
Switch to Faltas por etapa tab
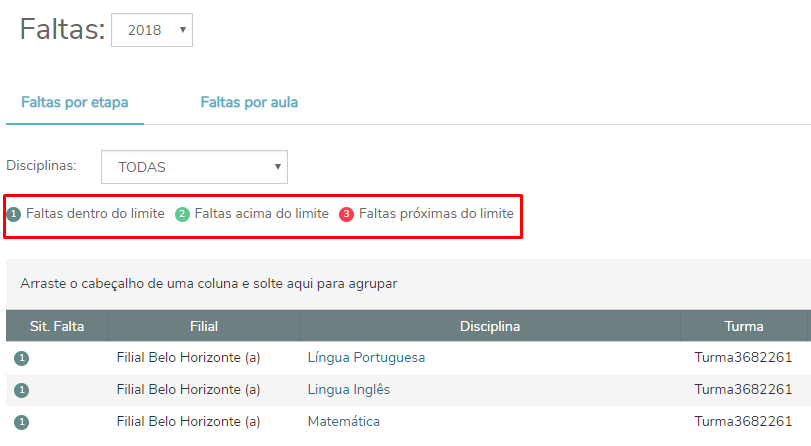[x=76, y=102]
